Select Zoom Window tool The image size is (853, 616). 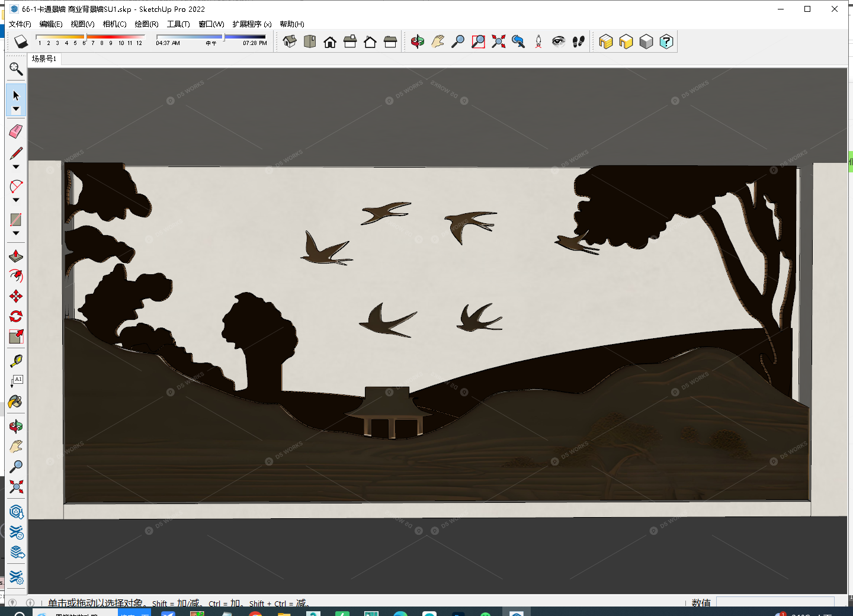pyautogui.click(x=478, y=41)
